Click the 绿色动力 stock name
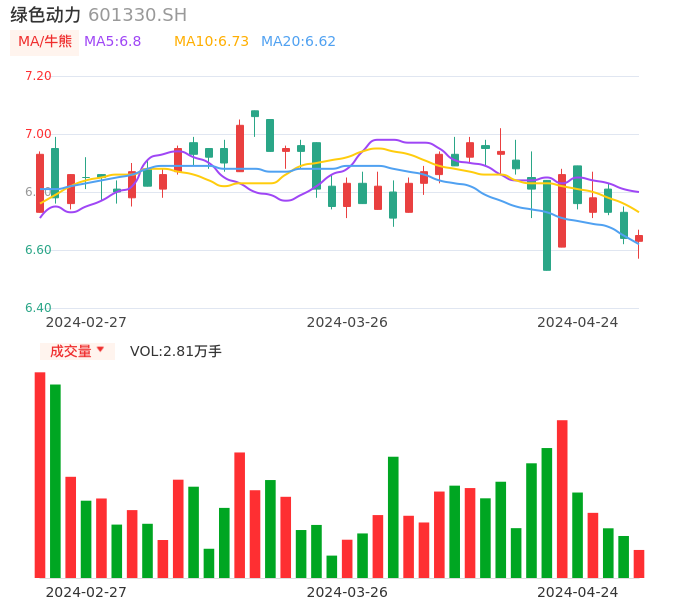This screenshot has height=606, width=686. pyautogui.click(x=46, y=15)
